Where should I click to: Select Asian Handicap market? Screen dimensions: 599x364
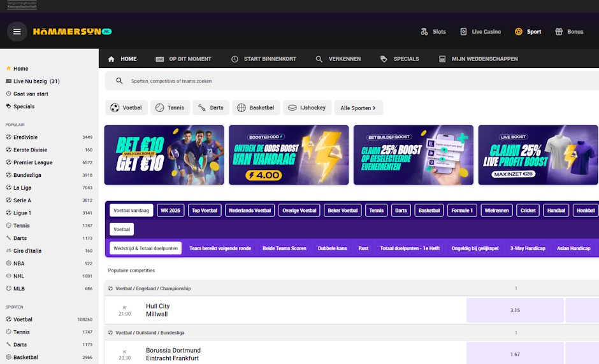(x=574, y=248)
